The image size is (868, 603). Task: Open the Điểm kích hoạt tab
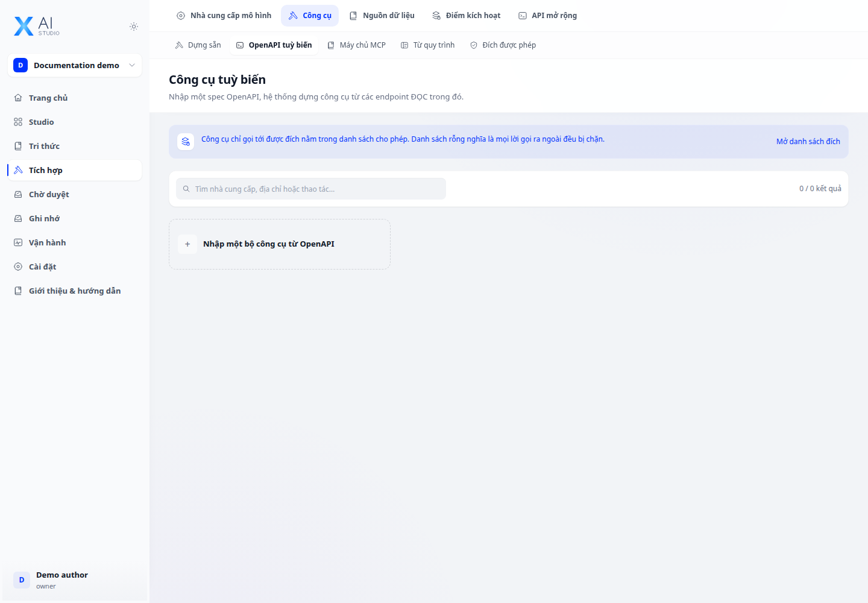pyautogui.click(x=467, y=16)
